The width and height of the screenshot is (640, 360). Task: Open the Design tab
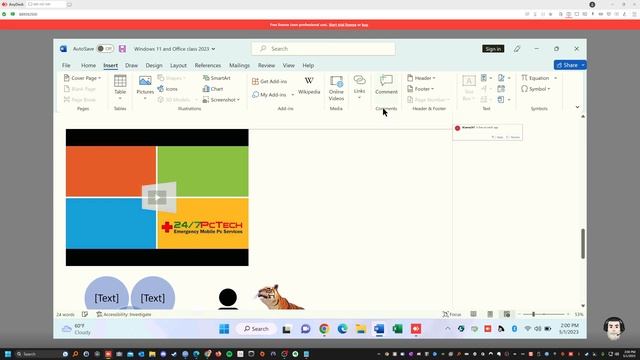point(154,65)
